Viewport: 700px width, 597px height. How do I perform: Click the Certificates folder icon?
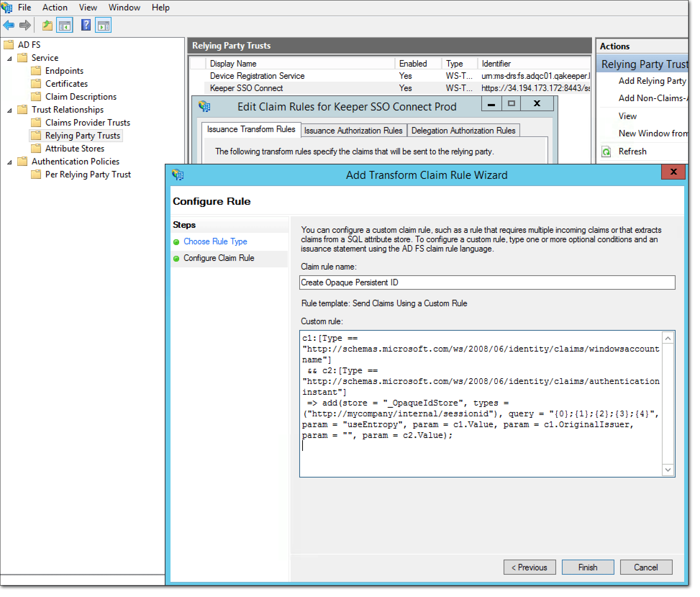point(37,83)
